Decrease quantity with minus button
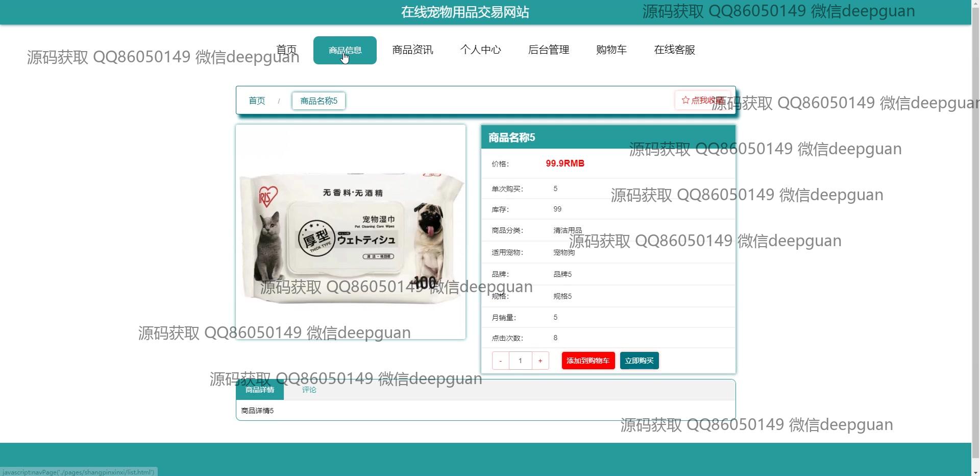980x476 pixels. click(x=500, y=361)
